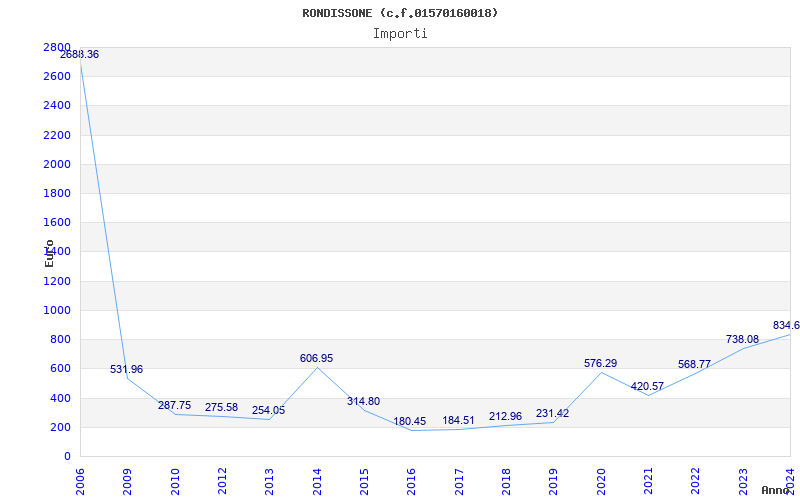Click the x-axis year 2019
The height and width of the screenshot is (500, 800).
(554, 482)
